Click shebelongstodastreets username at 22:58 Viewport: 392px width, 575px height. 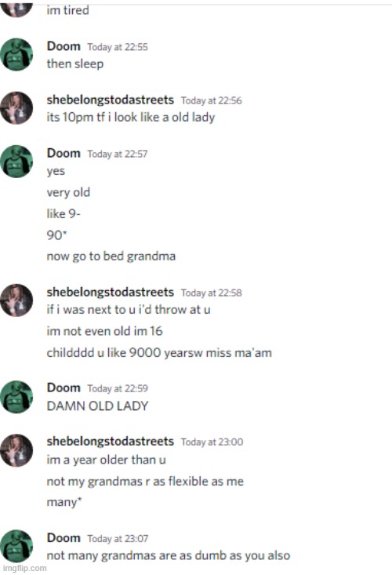point(111,293)
